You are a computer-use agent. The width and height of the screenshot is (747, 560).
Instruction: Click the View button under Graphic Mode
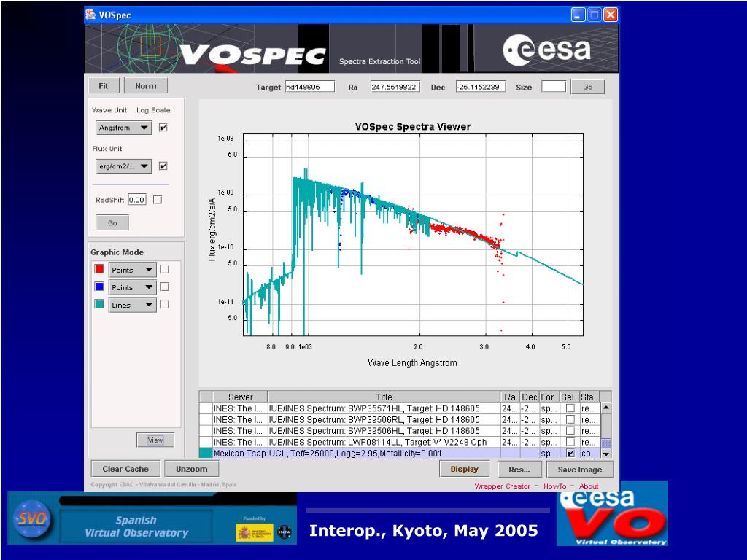tap(155, 440)
